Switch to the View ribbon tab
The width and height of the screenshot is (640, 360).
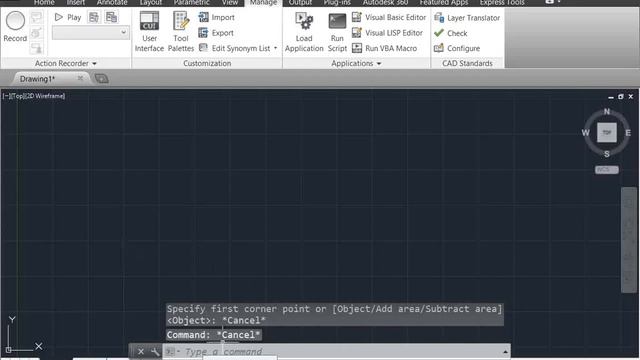[230, 2]
